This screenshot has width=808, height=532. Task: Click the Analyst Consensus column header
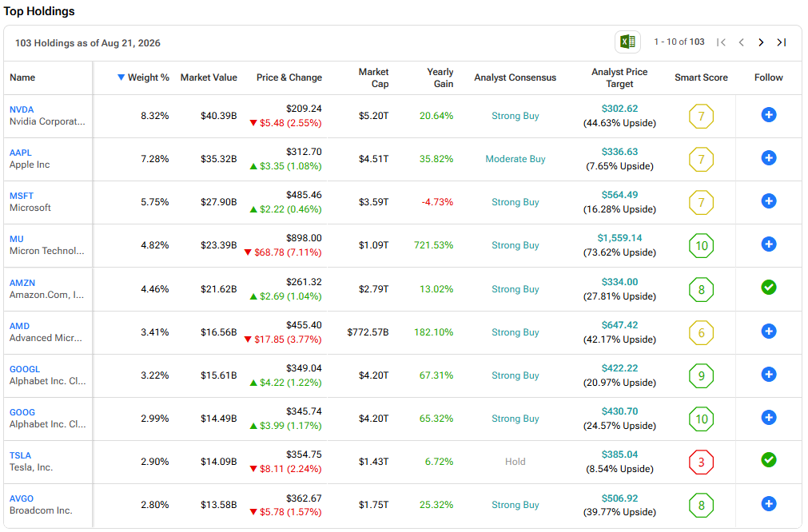(515, 77)
